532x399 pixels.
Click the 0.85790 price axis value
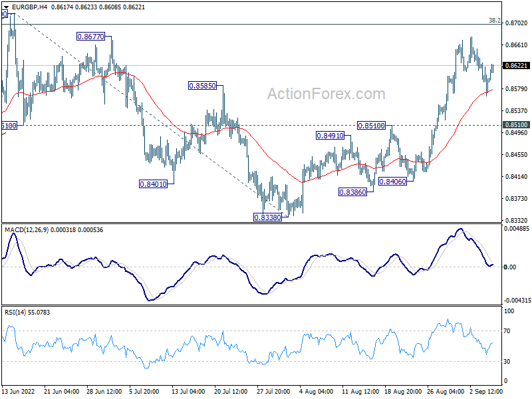517,89
